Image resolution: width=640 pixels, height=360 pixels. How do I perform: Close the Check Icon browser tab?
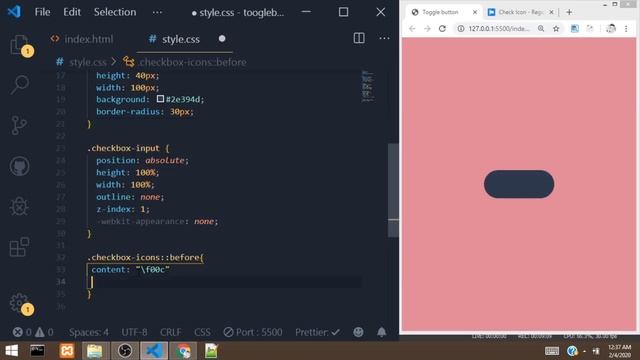coord(551,12)
